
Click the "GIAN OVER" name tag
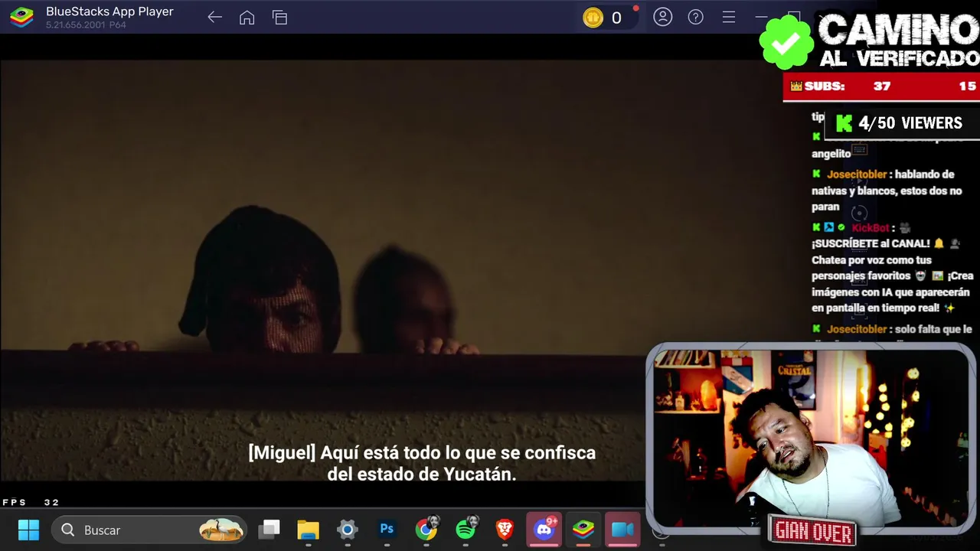[813, 531]
